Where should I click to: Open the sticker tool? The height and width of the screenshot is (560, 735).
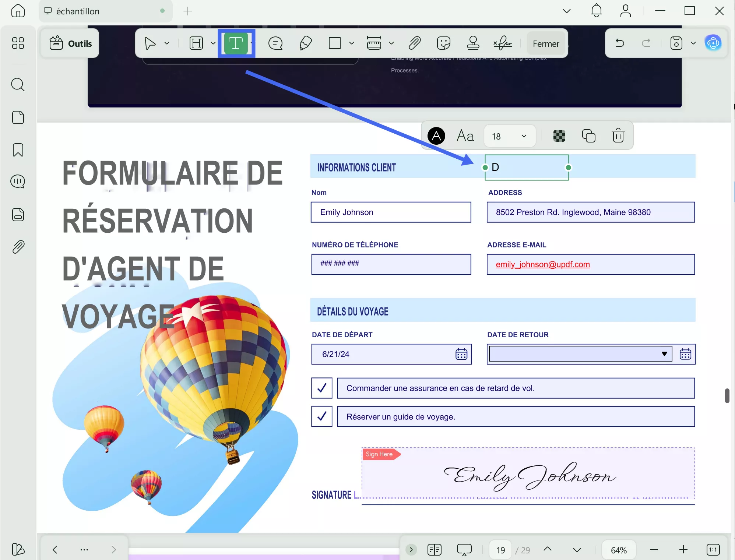coord(444,43)
